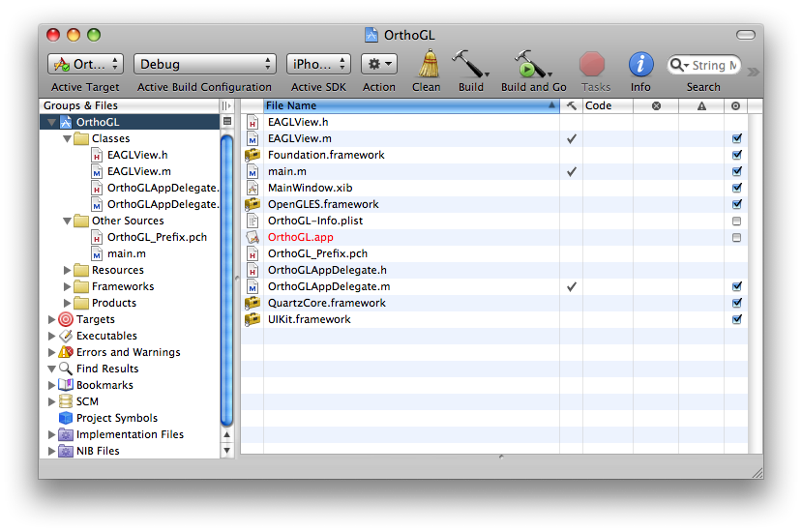
Task: Check target checkbox for OrthoGL.app
Action: click(736, 237)
